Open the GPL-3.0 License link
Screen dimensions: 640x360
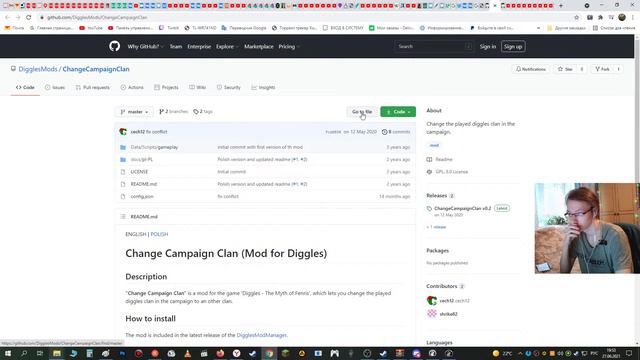coord(451,172)
